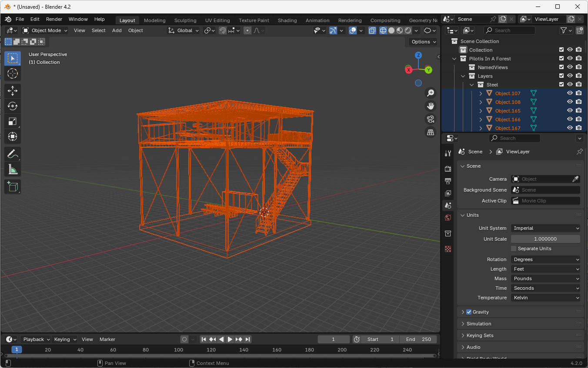Select the Annotate pencil tool

tap(13, 154)
